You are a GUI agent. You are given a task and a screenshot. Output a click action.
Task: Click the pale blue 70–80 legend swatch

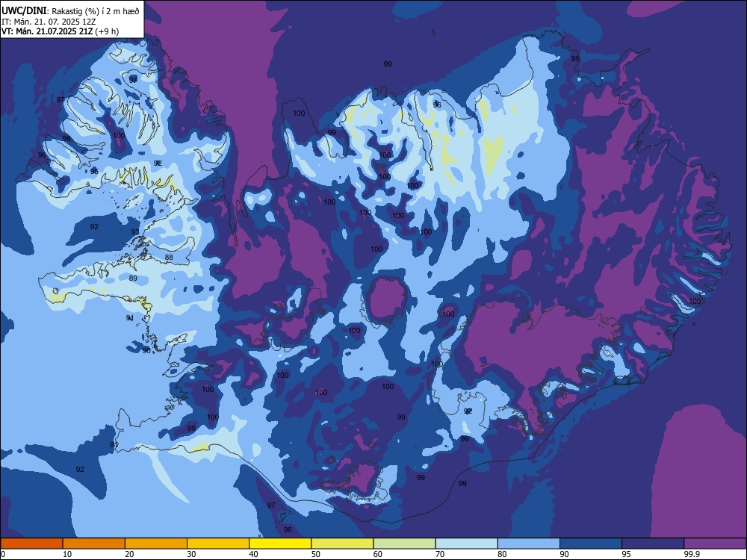(x=466, y=544)
